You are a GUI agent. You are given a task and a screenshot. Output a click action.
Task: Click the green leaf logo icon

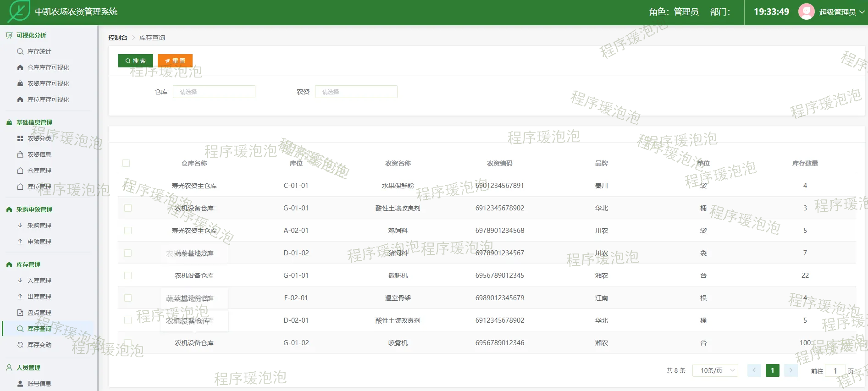point(19,11)
